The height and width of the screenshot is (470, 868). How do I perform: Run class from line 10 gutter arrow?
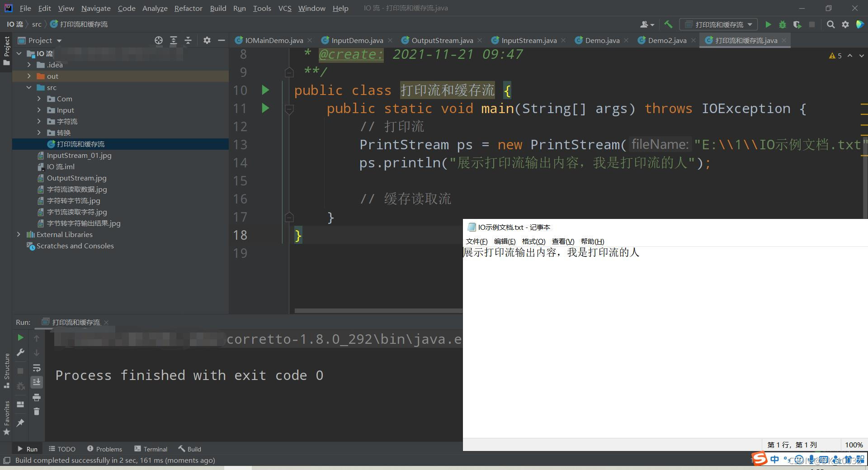point(265,90)
